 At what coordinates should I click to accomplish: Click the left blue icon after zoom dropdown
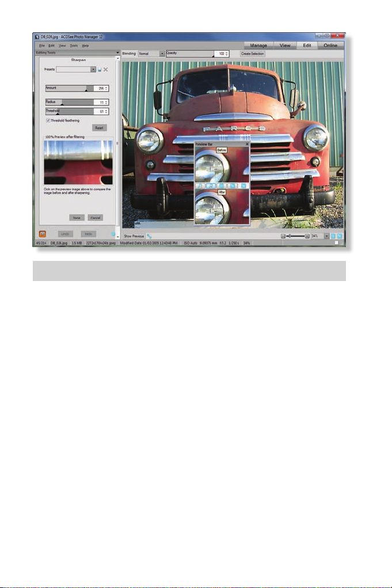[333, 236]
